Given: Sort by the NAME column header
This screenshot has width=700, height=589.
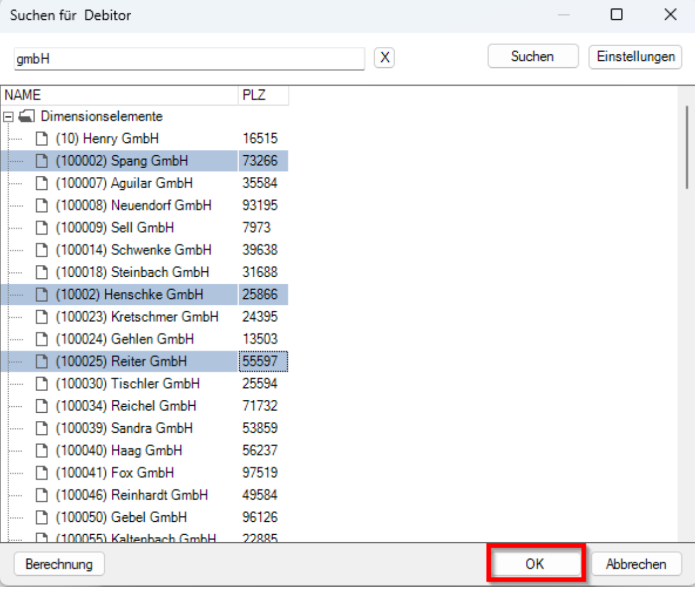Looking at the screenshot, I should [x=119, y=95].
